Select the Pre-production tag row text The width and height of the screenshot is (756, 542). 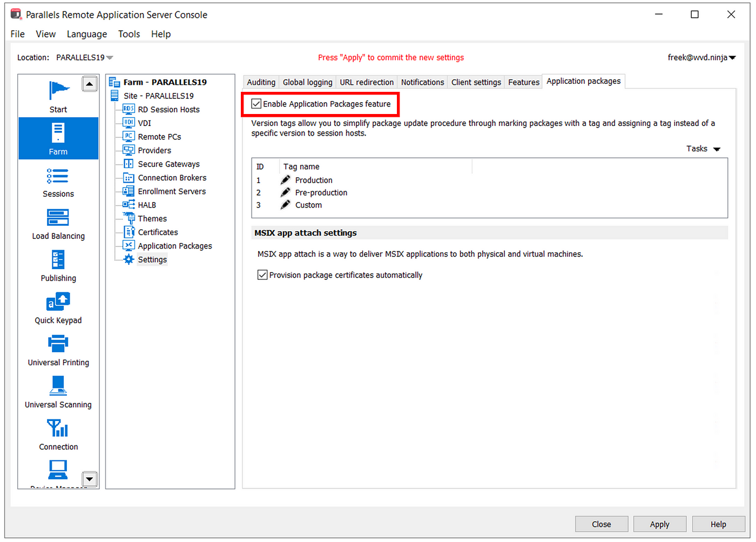[x=321, y=192]
